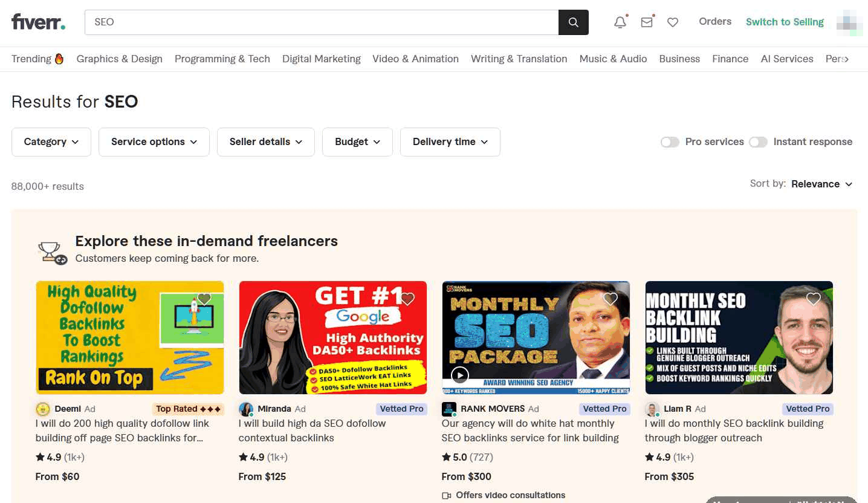Open Deemi's 200 dofollow backlinks gig title
Screen dimensions: 868x503
(x=123, y=430)
